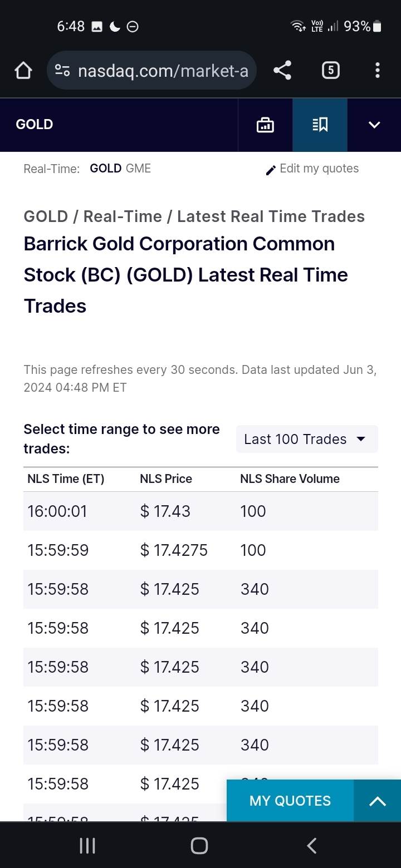Select GME in the Real-Time quotes
This screenshot has width=401, height=868.
tap(138, 169)
